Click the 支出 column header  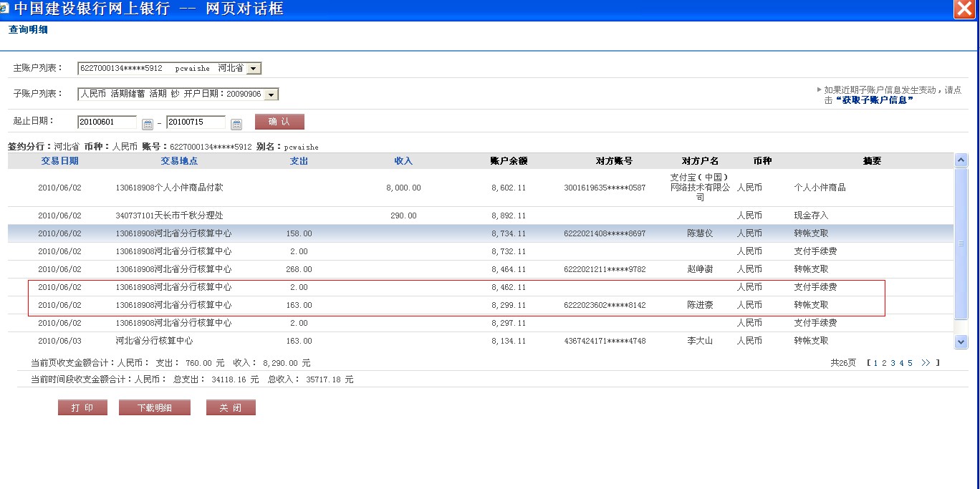299,161
